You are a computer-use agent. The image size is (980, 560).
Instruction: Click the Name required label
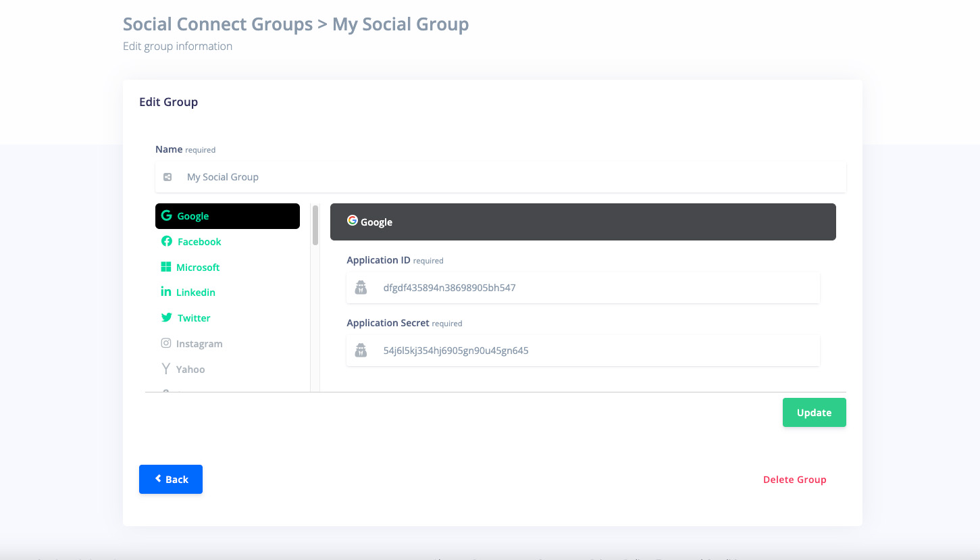[x=186, y=149]
